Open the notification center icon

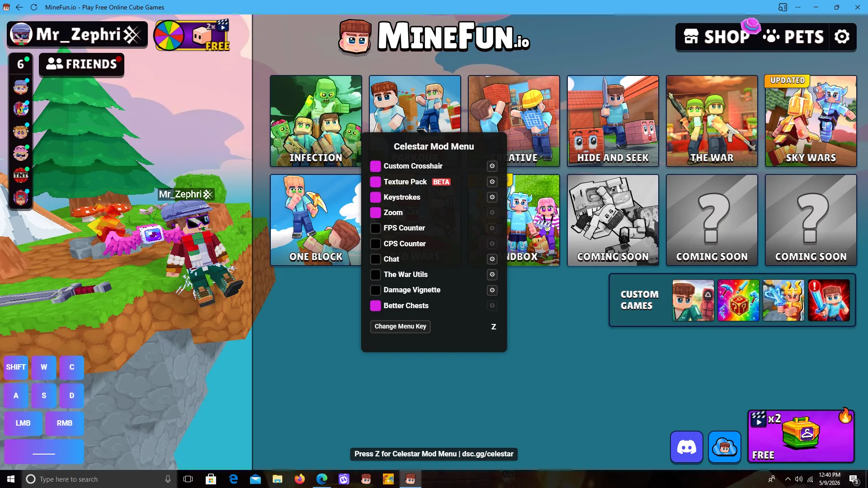(854, 479)
